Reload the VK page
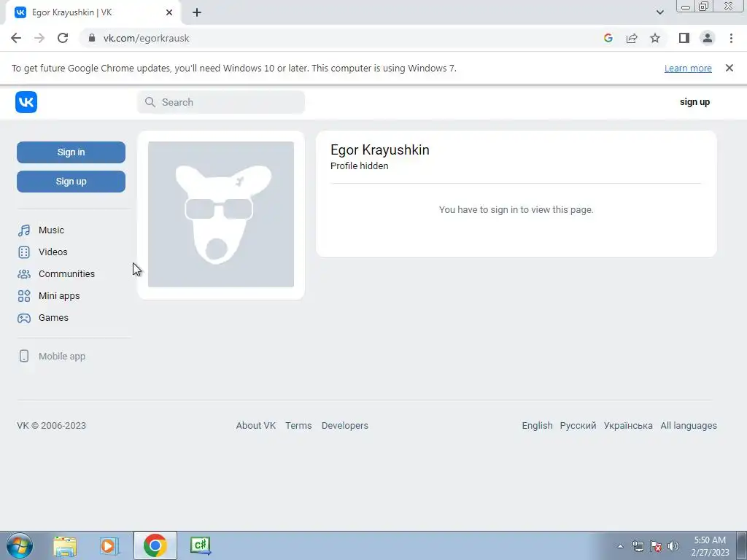Viewport: 747px width, 560px height. click(63, 38)
